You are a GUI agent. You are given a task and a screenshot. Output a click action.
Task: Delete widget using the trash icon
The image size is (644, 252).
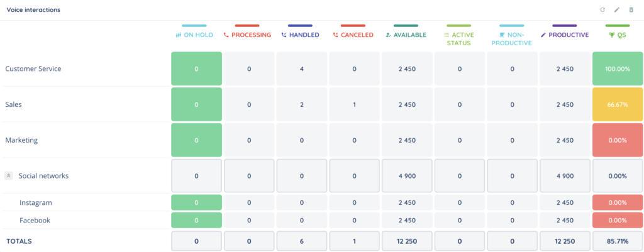tap(631, 10)
